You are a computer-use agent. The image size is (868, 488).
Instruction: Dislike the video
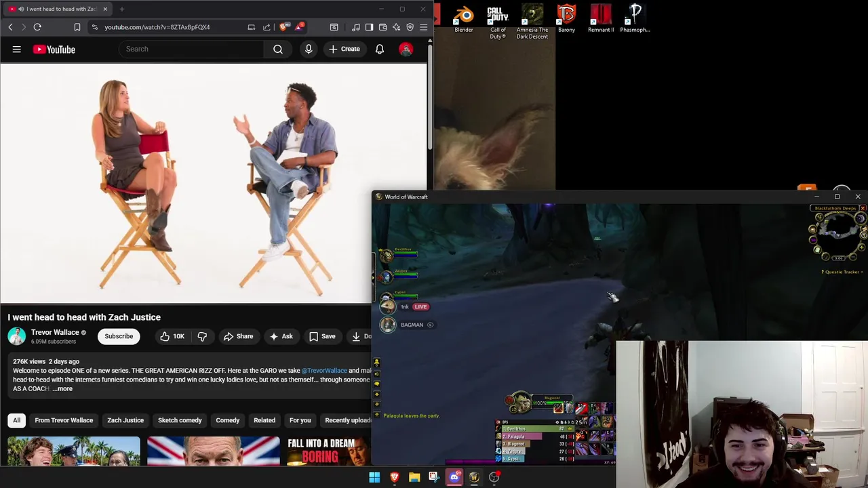click(202, 336)
